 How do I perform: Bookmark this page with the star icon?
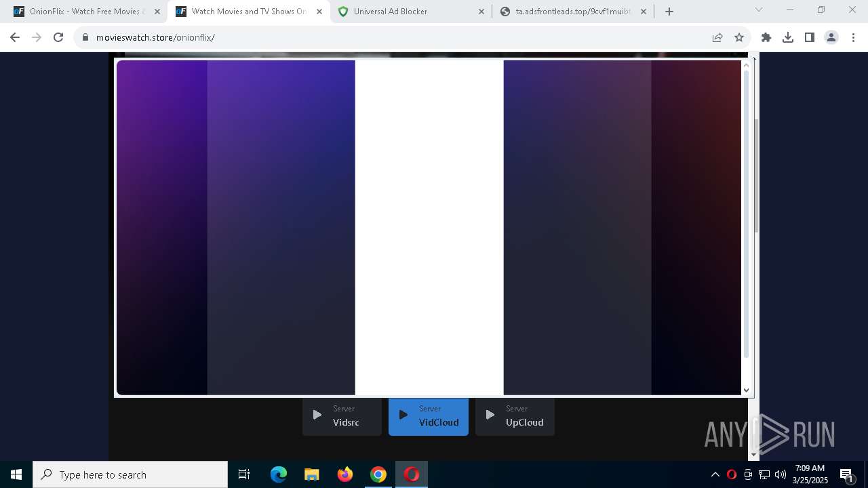click(x=739, y=37)
